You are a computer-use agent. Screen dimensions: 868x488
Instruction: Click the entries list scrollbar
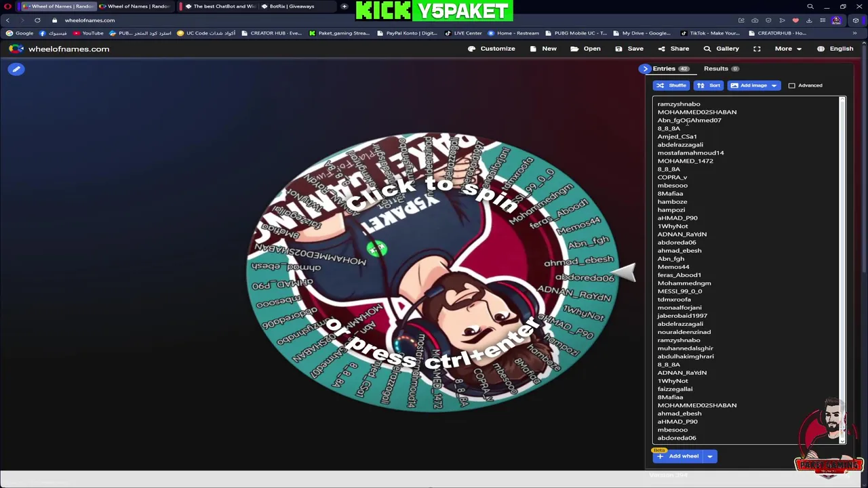842,270
